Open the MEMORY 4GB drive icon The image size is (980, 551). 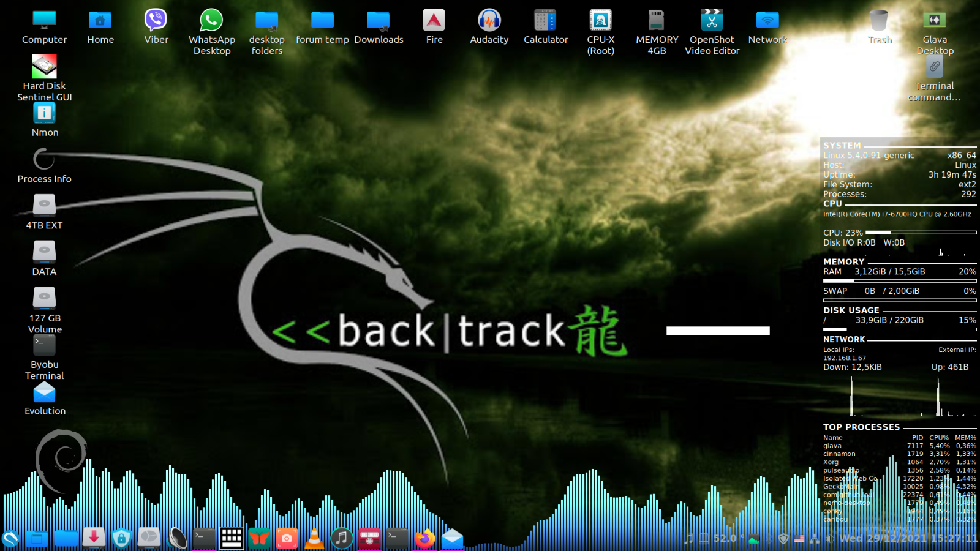click(657, 33)
